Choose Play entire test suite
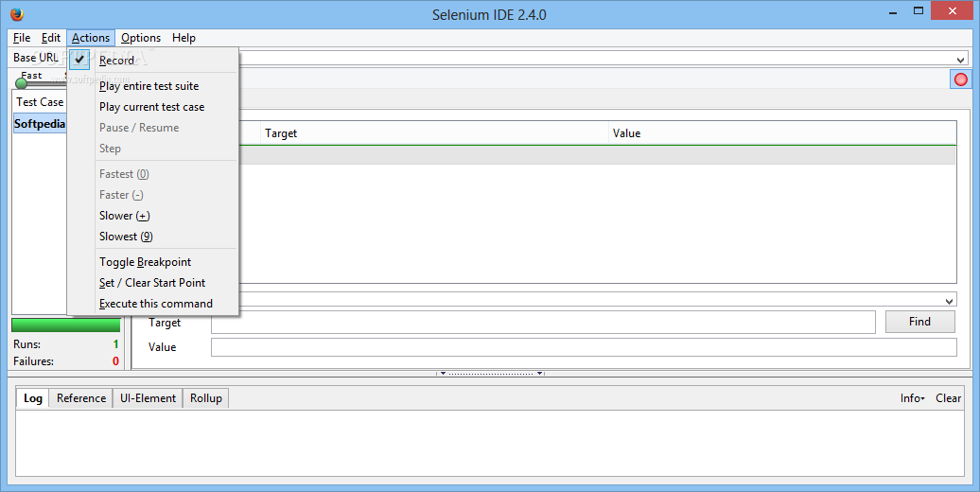 [149, 86]
